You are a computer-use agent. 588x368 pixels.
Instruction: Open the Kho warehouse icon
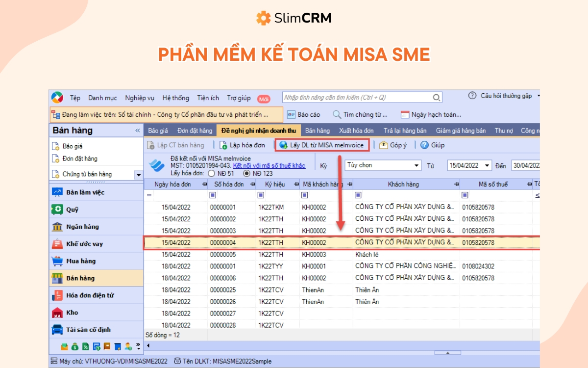(58, 313)
